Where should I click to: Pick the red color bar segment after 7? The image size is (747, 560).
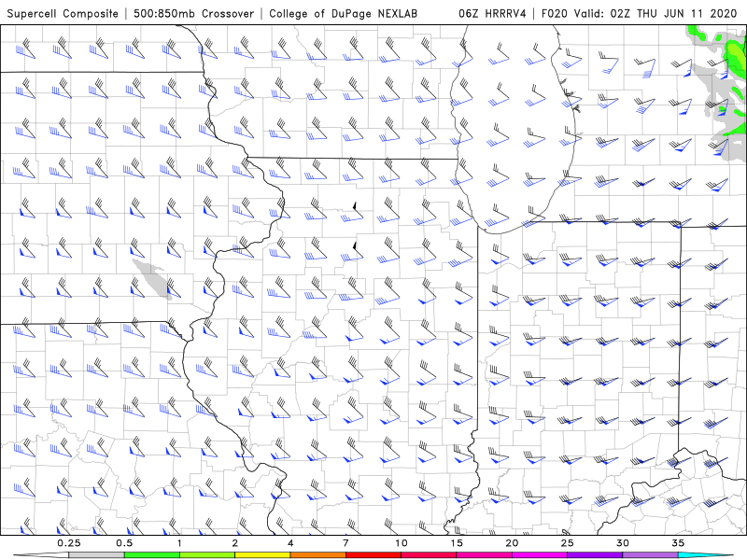(x=373, y=555)
